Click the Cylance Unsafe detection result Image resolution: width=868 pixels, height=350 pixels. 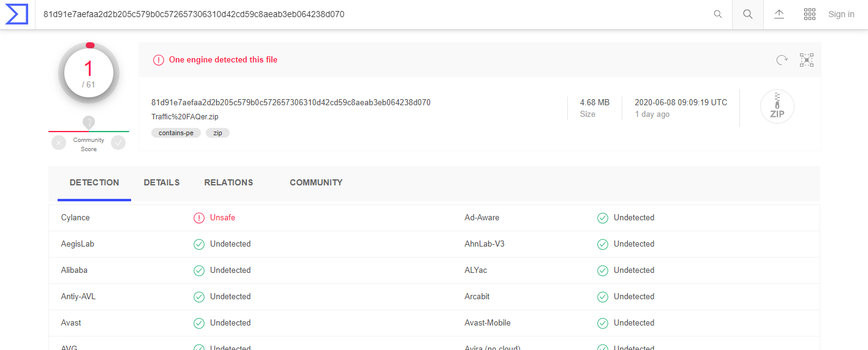pos(222,218)
